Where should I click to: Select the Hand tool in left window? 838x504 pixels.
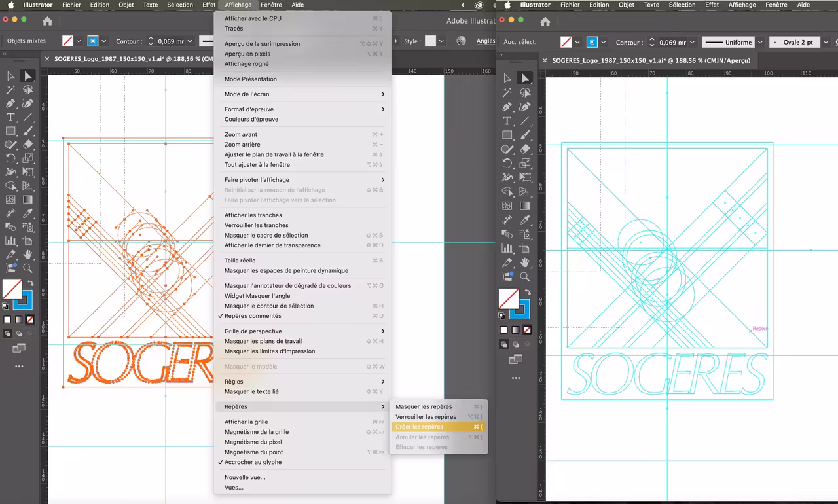[27, 255]
